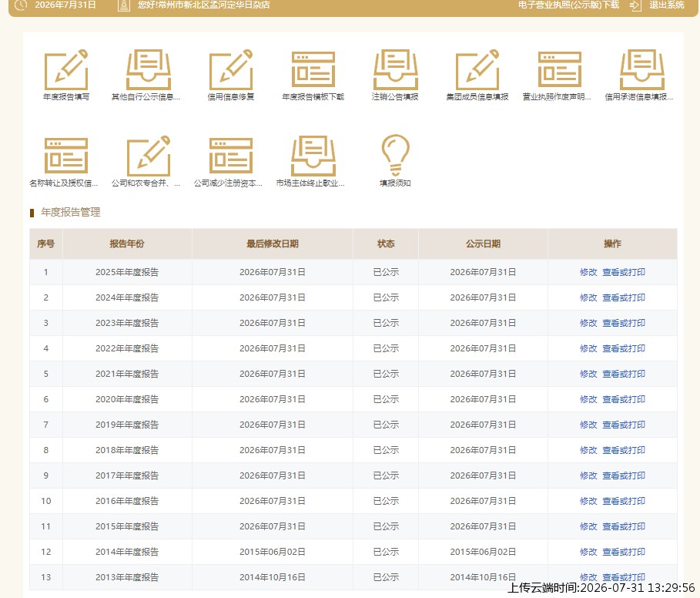
Task: Open the 信用信息修复 icon
Action: [231, 70]
